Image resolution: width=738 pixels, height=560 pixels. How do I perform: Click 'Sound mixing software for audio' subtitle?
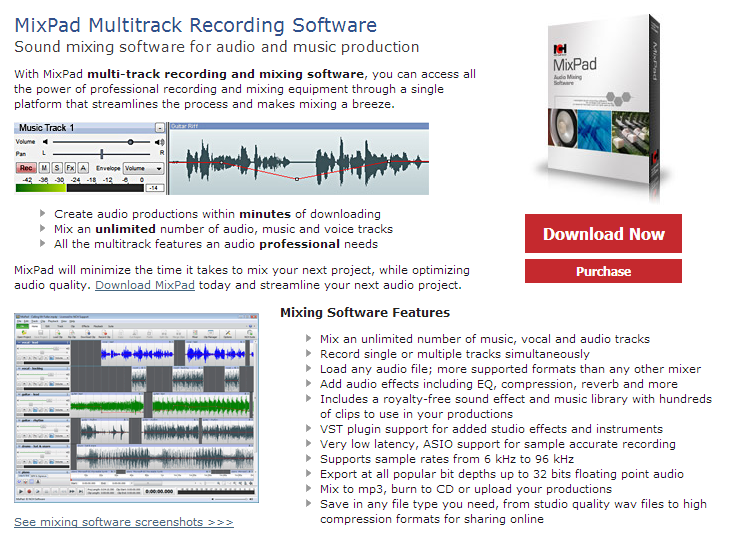pyautogui.click(x=217, y=47)
